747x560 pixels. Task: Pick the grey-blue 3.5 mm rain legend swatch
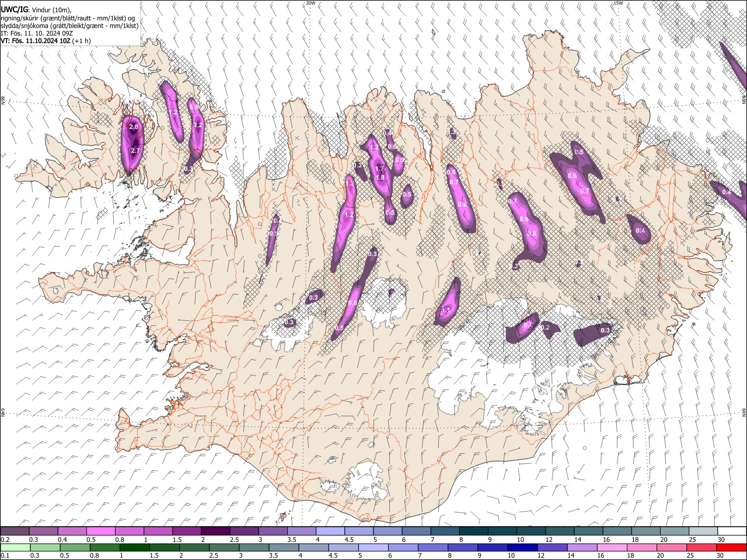click(x=284, y=547)
